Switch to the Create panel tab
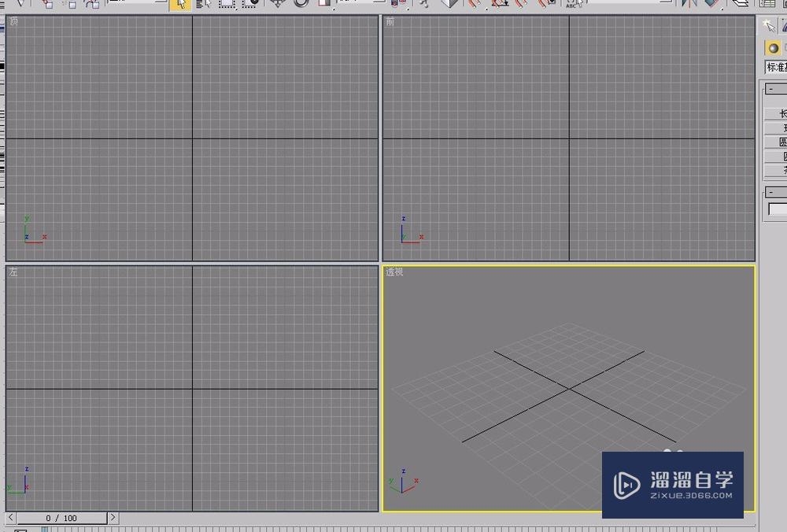Image resolution: width=787 pixels, height=532 pixels. 768,26
